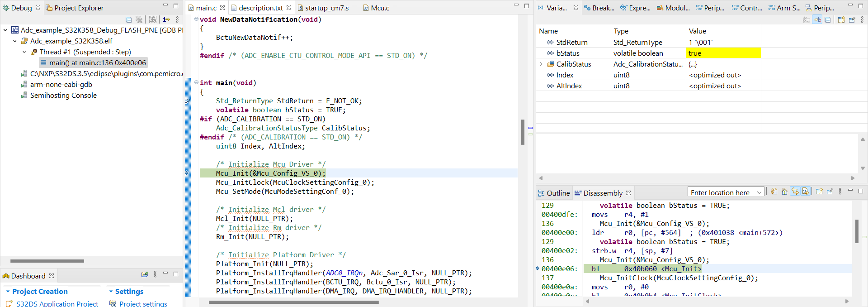Click the Type column header
This screenshot has width=868, height=307.
coord(648,31)
